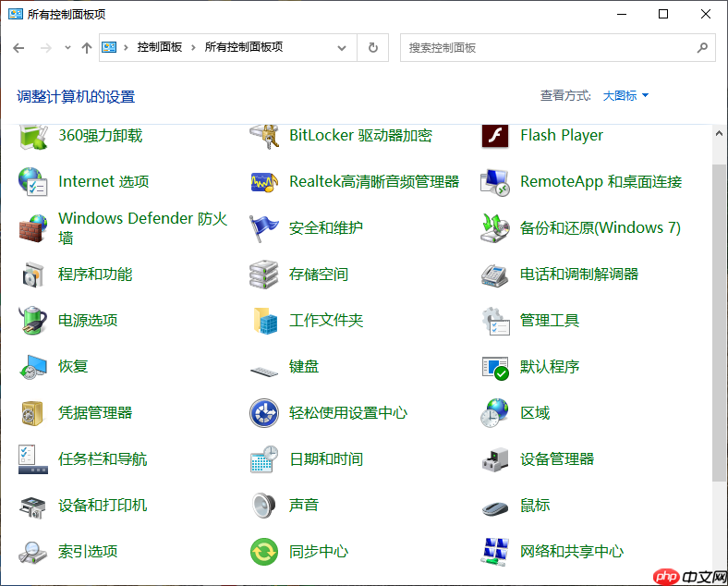
Task: Click the 默认程序 checkmark icon
Action: pos(495,368)
